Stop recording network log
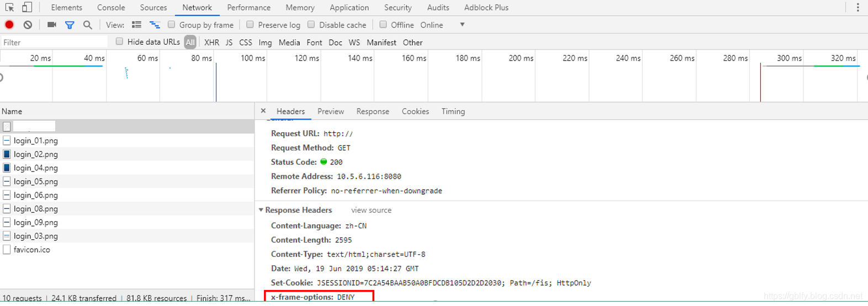868x306 pixels. point(9,25)
